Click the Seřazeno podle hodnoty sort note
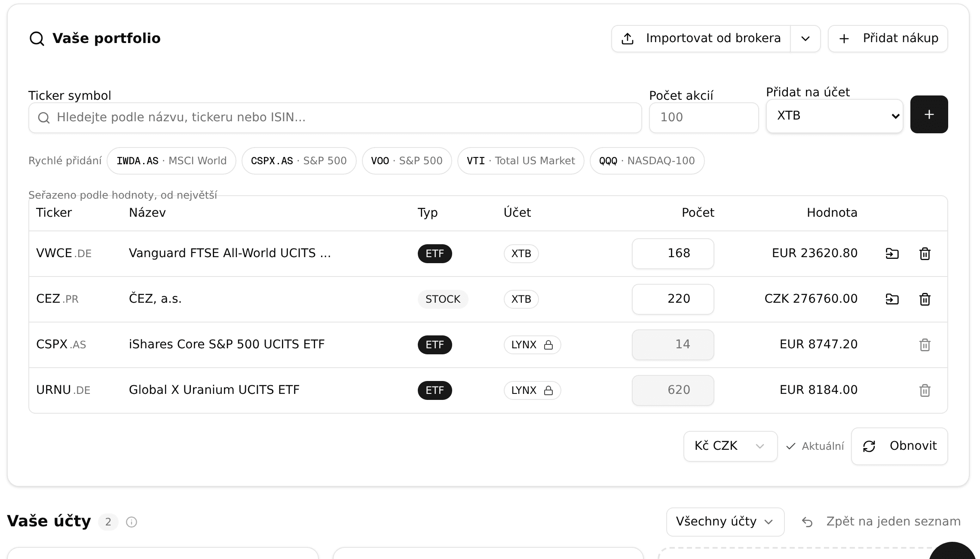 123,195
